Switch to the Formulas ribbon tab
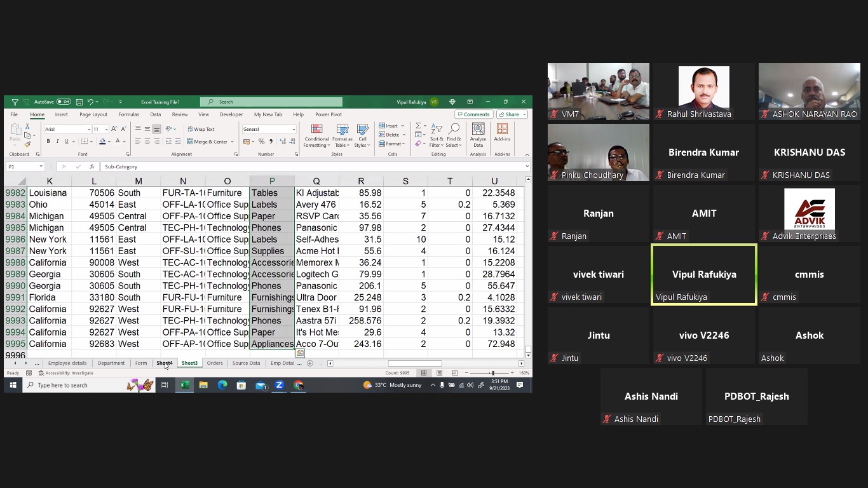Image resolution: width=868 pixels, height=488 pixels. 128,114
